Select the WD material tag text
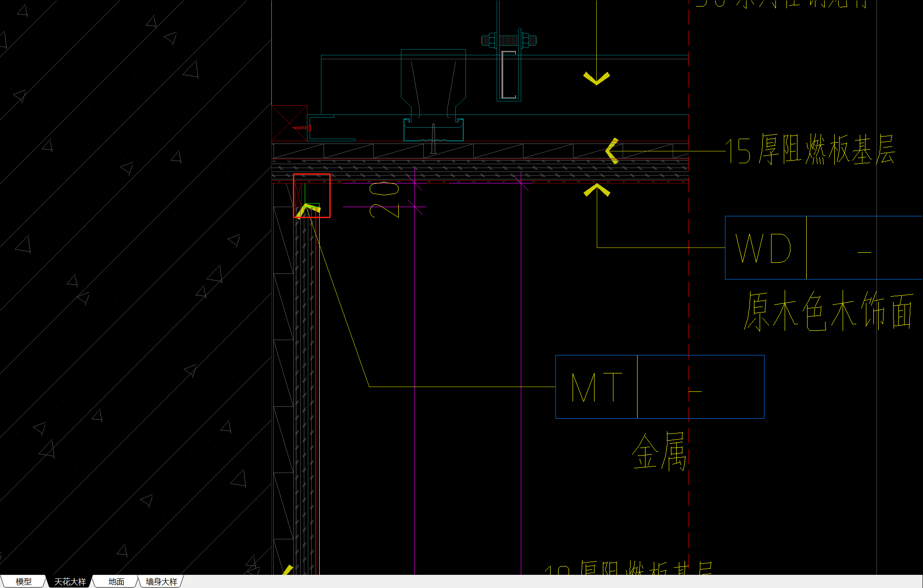923x588 pixels. pos(764,248)
